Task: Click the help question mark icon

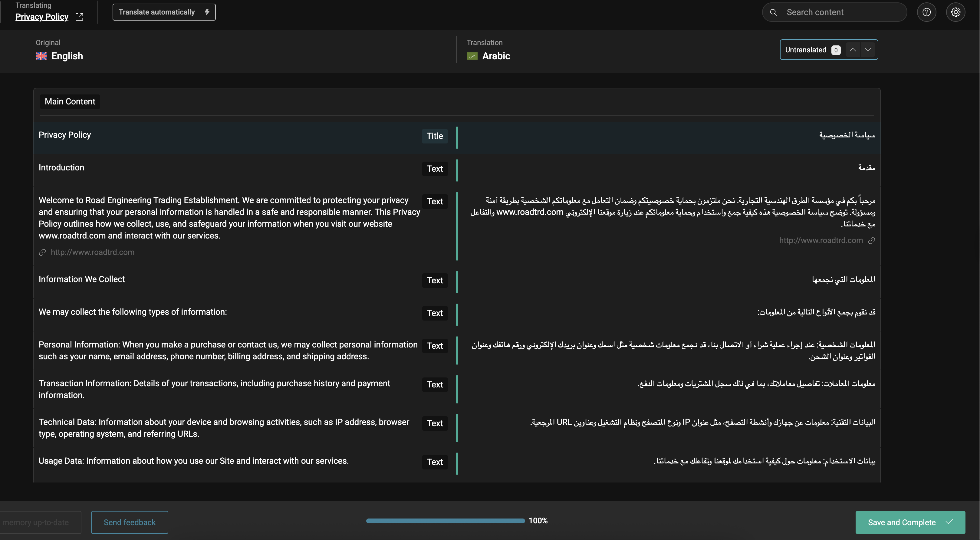Action: click(926, 12)
